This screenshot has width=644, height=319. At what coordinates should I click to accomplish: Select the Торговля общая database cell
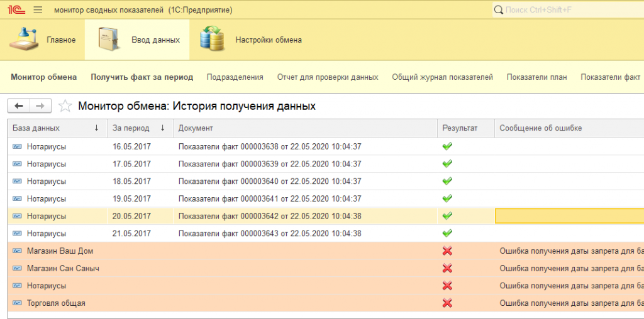click(56, 303)
